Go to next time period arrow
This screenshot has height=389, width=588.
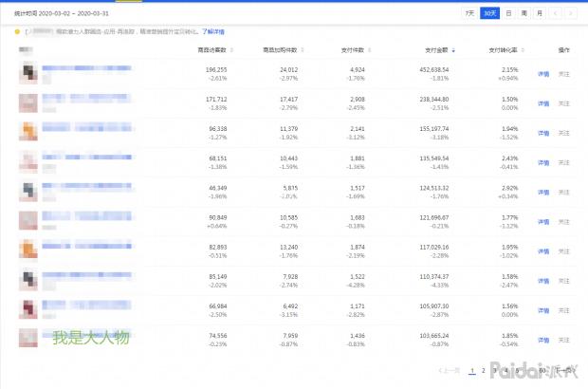tap(572, 13)
